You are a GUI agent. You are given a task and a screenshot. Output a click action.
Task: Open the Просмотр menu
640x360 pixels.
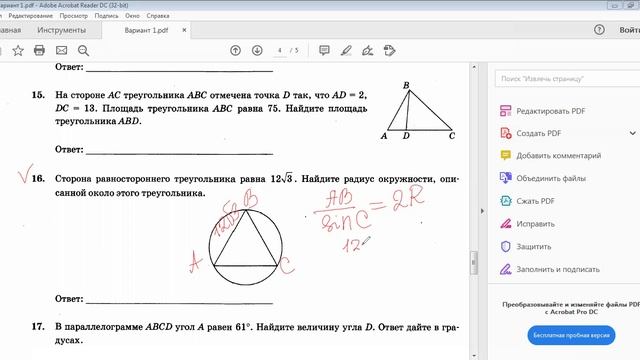(x=73, y=16)
